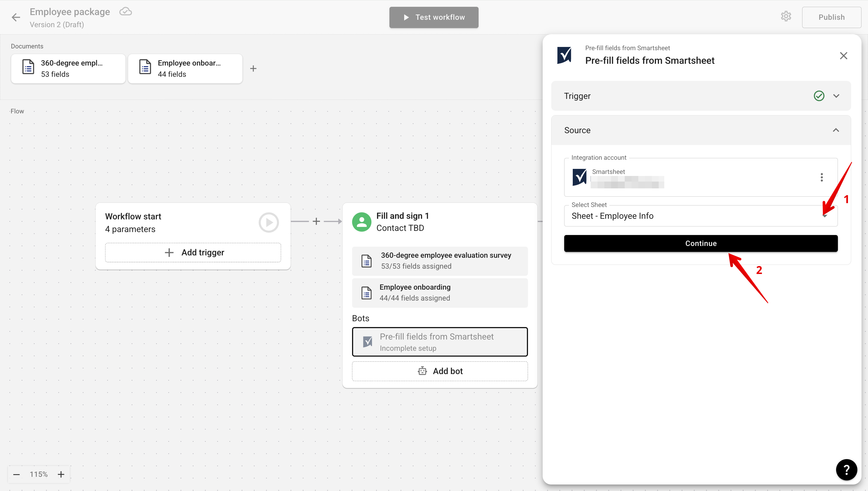Open the Employee onboar... document card
The image size is (868, 491).
185,69
